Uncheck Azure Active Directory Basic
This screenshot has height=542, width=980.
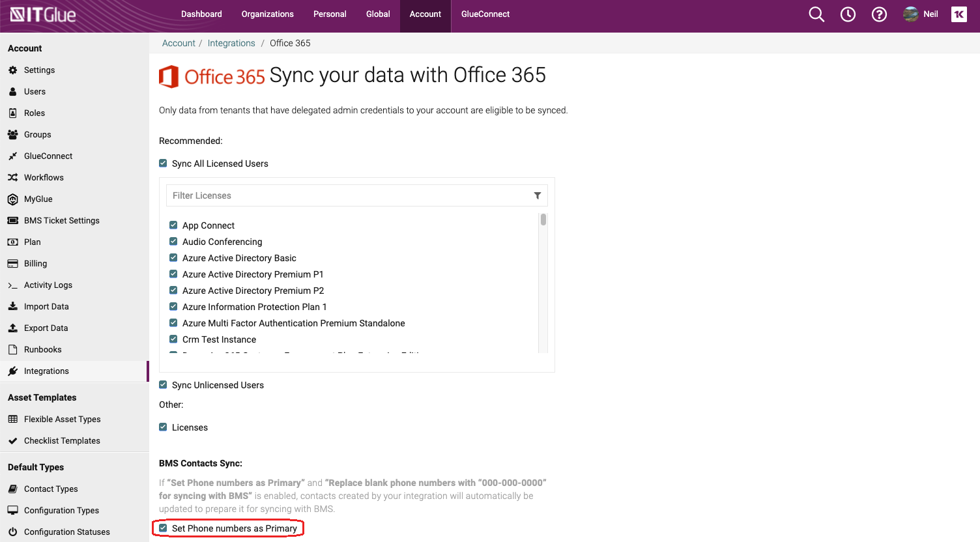click(173, 257)
